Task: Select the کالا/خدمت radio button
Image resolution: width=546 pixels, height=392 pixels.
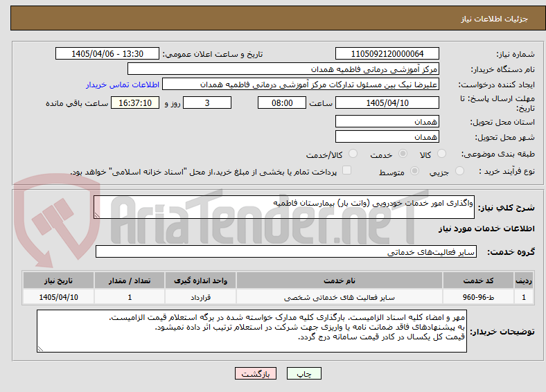Action: [x=353, y=154]
